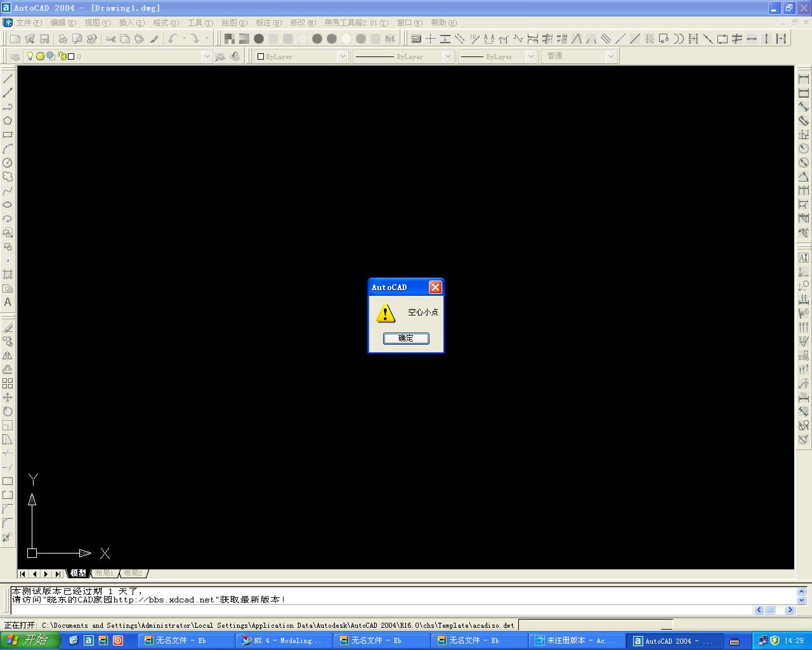Switch to the 布局2 tab
The image size is (812, 650).
click(133, 573)
